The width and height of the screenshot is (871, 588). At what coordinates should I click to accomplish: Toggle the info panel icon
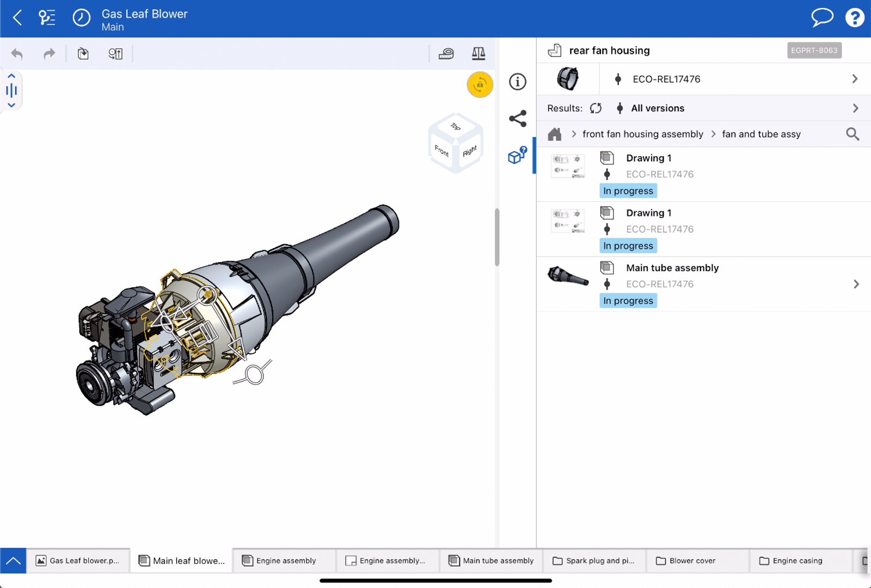517,82
